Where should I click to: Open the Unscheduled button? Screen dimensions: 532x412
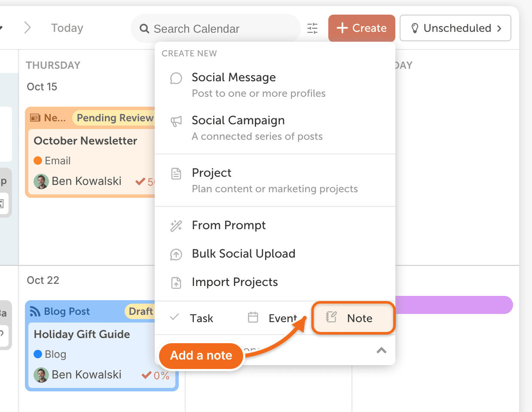[x=456, y=28]
